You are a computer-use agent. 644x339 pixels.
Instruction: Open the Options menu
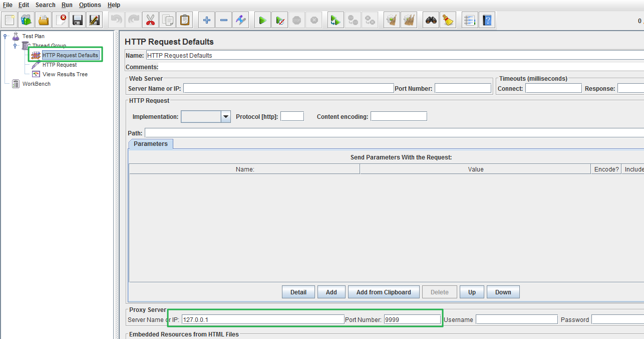(90, 5)
